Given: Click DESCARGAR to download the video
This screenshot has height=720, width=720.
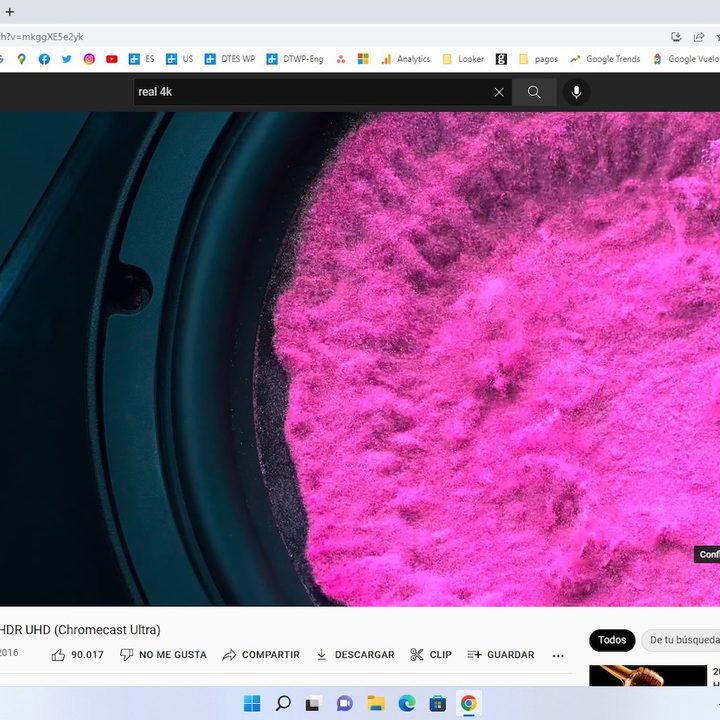Looking at the screenshot, I should click(x=355, y=655).
